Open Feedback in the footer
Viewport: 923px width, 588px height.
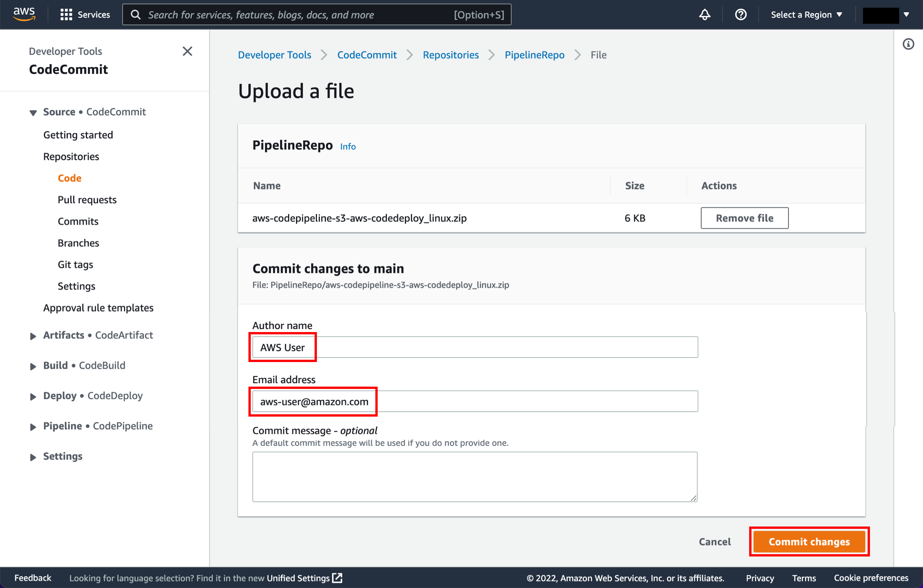pos(33,578)
